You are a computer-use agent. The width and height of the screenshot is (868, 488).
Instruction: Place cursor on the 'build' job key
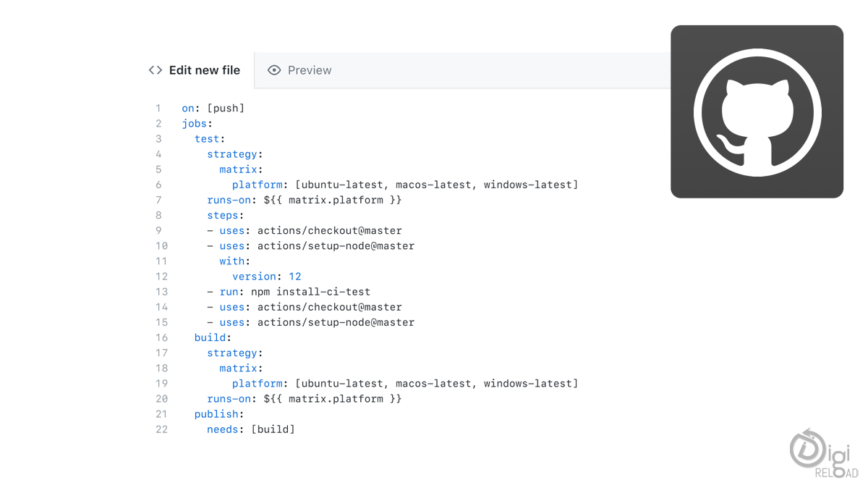210,337
